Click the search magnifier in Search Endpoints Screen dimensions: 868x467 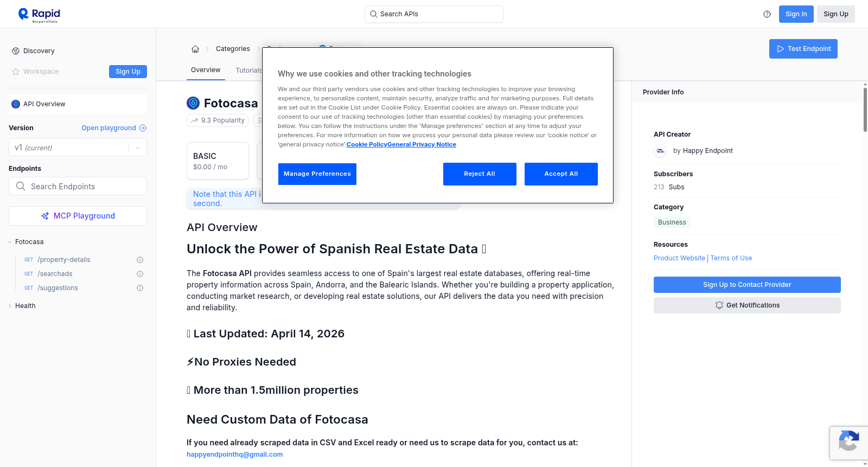pyautogui.click(x=21, y=186)
